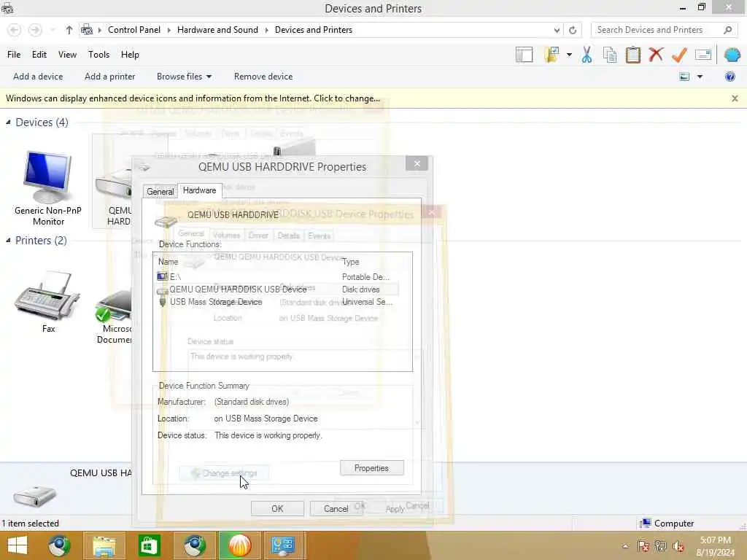The width and height of the screenshot is (747, 560).
Task: Click the volume speaker tray icon
Action: [678, 546]
